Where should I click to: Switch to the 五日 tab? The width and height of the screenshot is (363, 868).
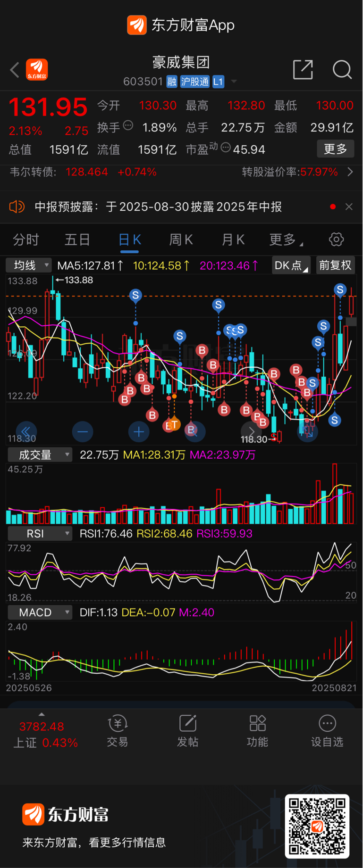(x=77, y=240)
